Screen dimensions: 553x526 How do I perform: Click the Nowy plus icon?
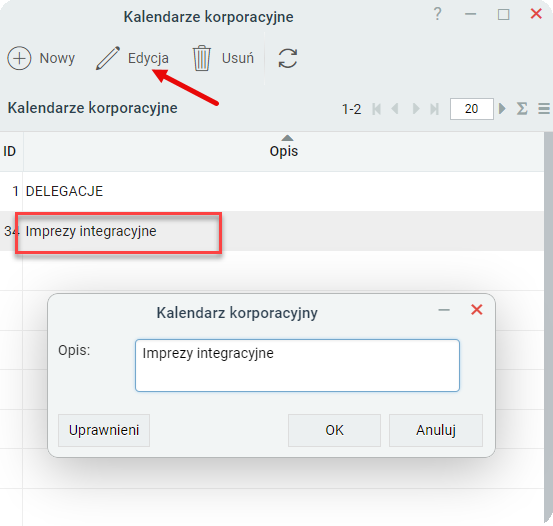[19, 58]
